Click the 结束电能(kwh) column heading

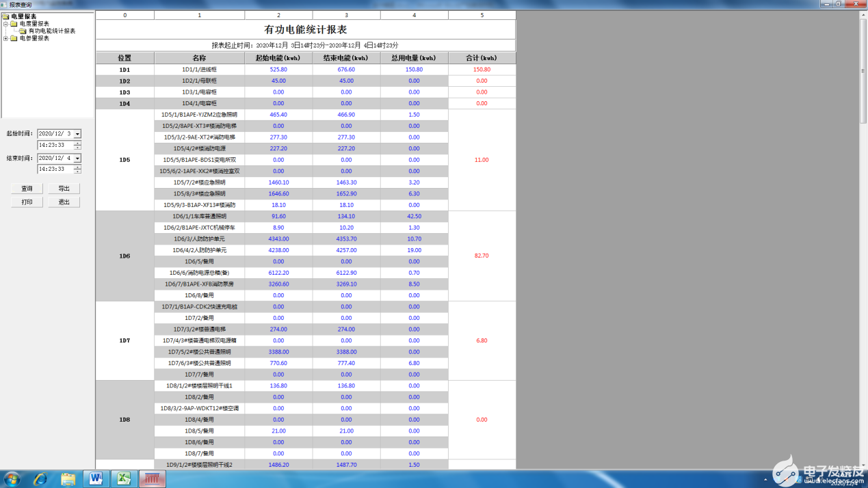[x=346, y=58]
